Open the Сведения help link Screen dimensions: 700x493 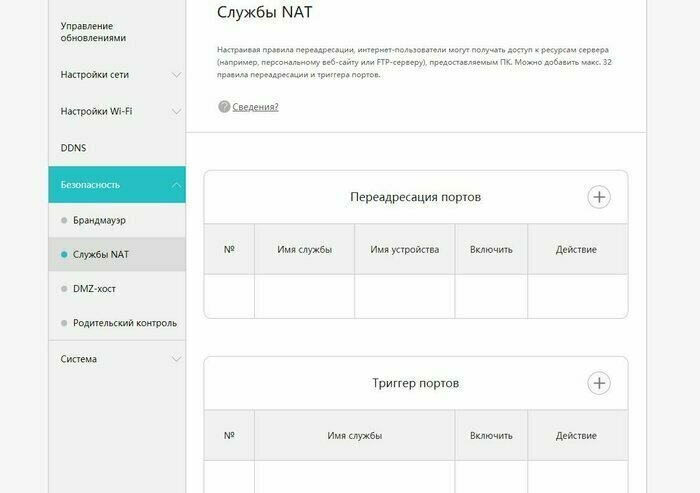coord(255,107)
